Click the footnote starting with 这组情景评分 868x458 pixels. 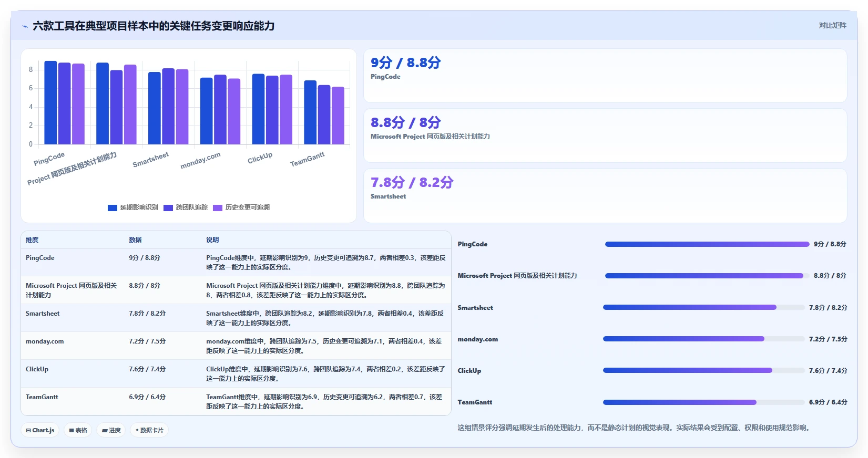(x=634, y=428)
